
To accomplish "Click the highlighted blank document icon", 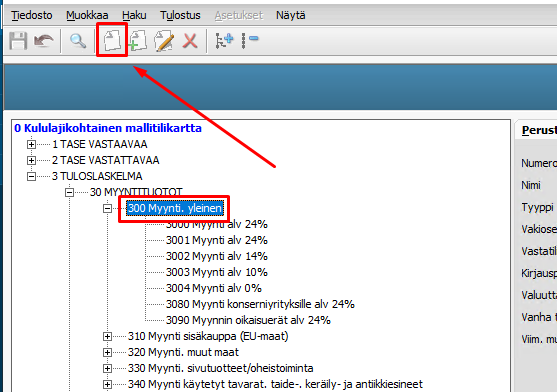I will pos(112,40).
